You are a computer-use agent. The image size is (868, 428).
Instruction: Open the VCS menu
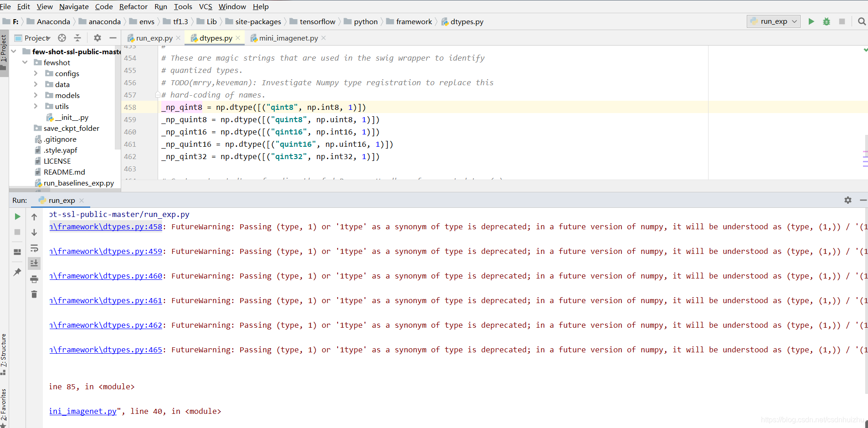tap(205, 6)
